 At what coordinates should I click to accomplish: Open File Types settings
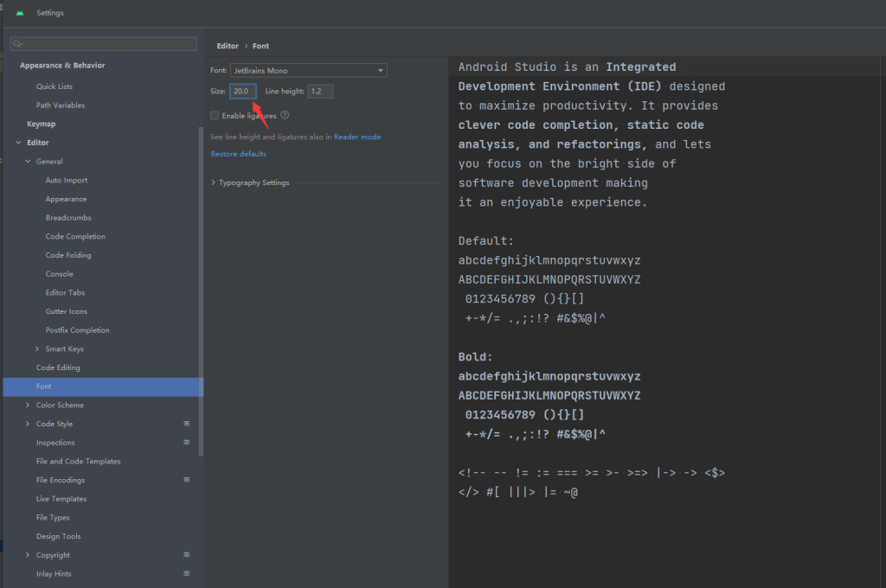click(53, 517)
